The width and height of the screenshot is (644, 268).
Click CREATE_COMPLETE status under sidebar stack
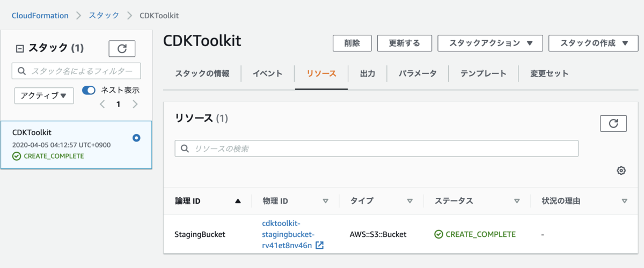click(x=48, y=156)
